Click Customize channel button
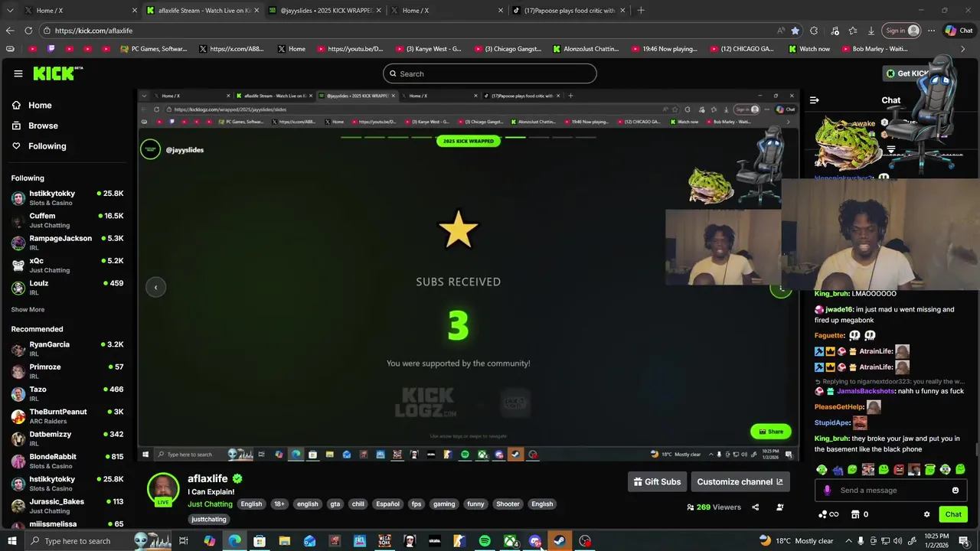 coord(740,481)
